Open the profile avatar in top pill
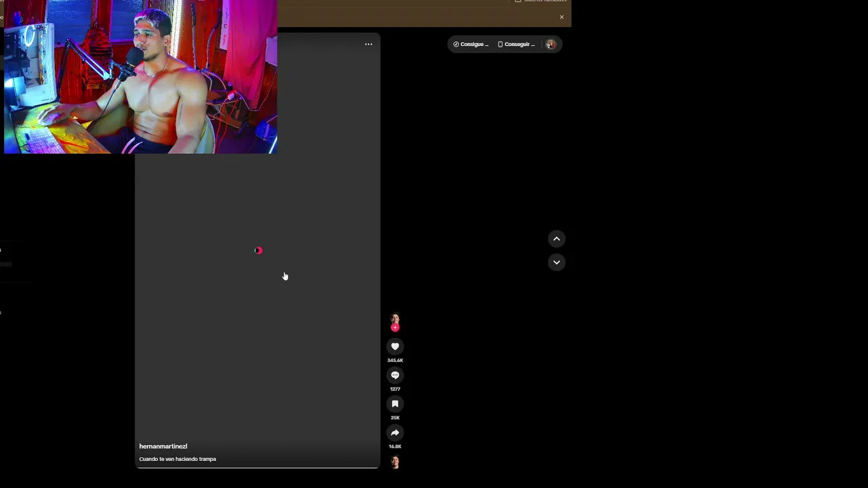Viewport: 868px width, 488px height. click(551, 44)
